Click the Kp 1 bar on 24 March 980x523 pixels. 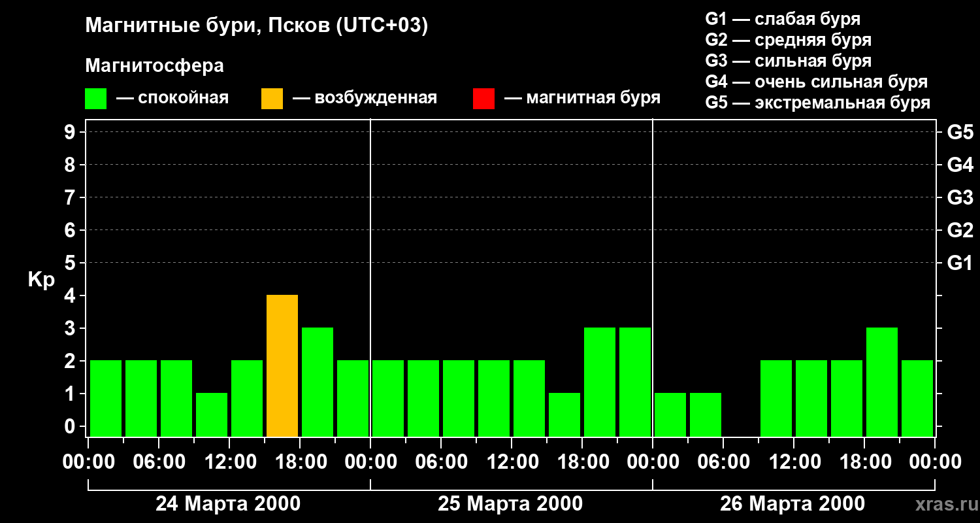212,414
